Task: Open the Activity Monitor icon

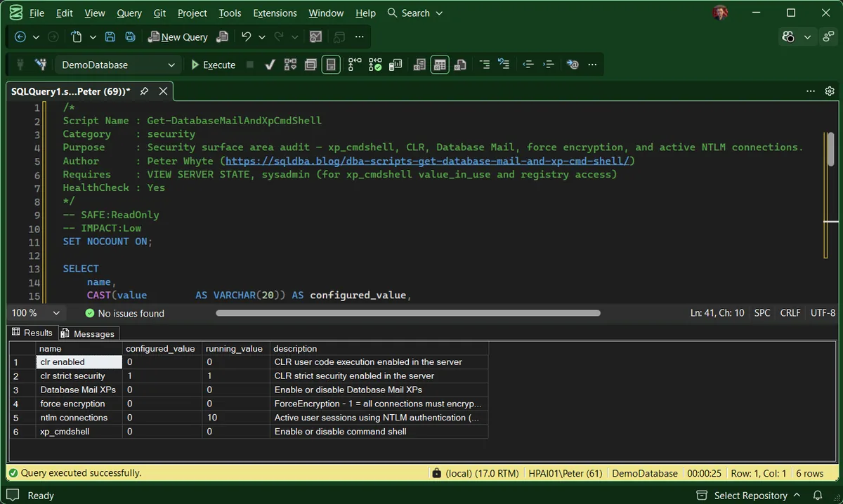Action: click(x=316, y=37)
